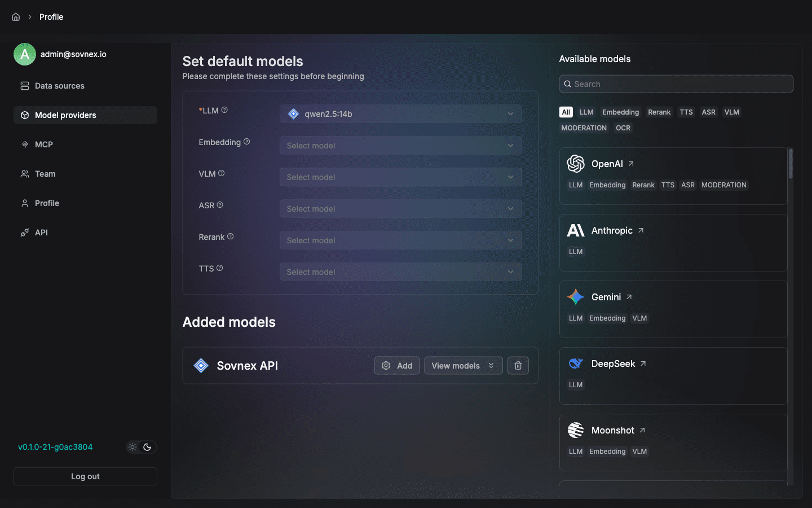Open Data sources in sidebar

point(85,86)
